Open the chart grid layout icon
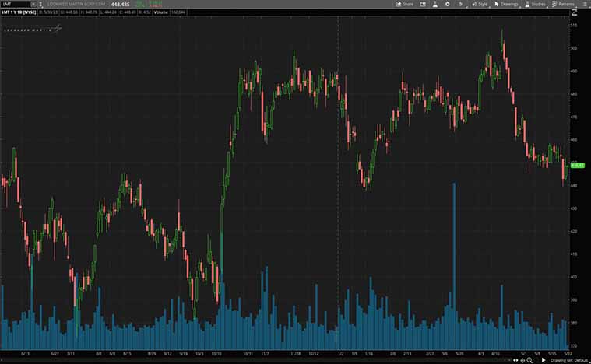The width and height of the screenshot is (591, 364). pyautogui.click(x=423, y=4)
